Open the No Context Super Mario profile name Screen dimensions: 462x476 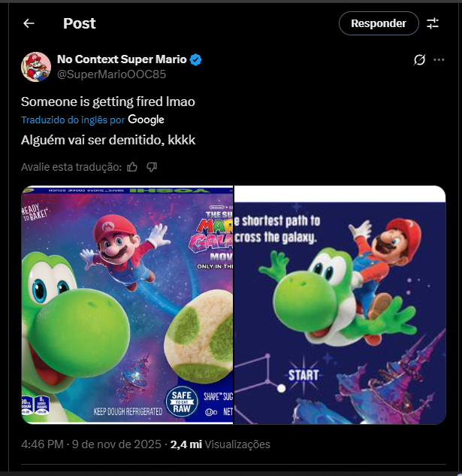122,60
